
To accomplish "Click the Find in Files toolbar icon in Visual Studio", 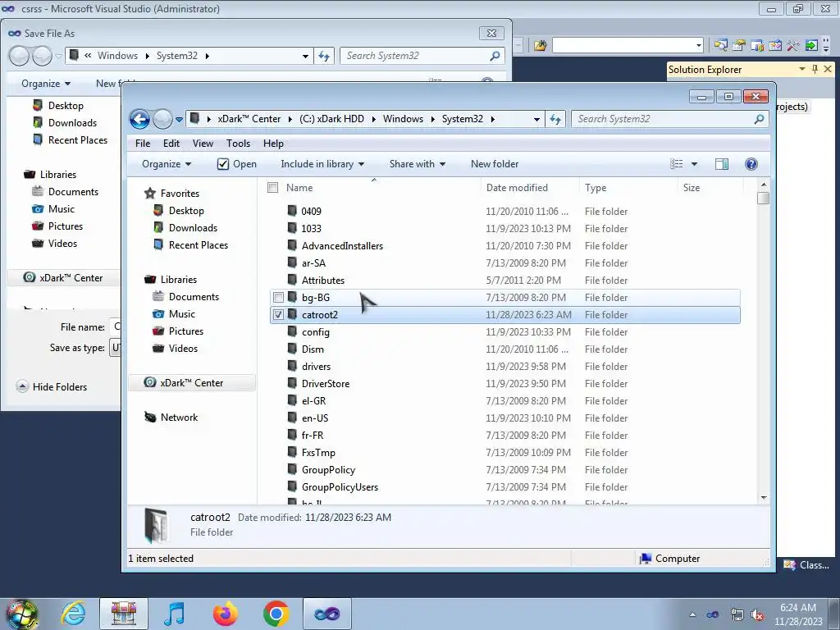I will [x=540, y=46].
